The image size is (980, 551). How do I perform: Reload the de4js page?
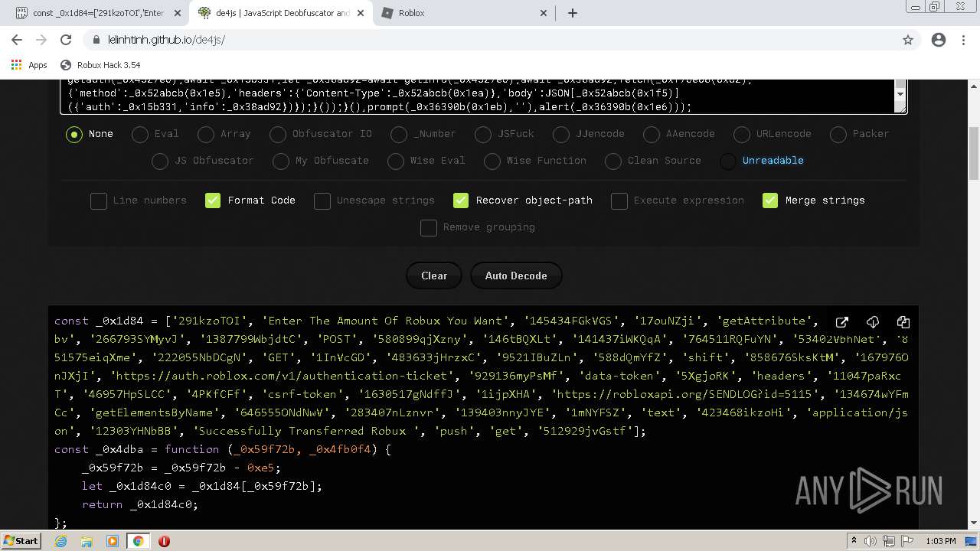coord(66,40)
